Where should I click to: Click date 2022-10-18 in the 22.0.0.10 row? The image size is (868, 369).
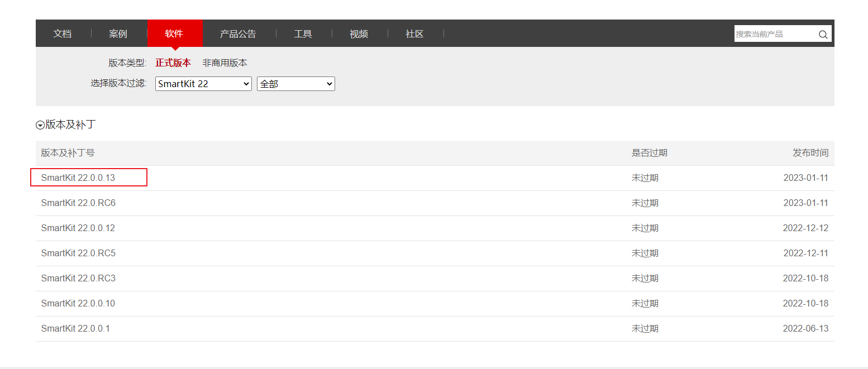(x=806, y=304)
